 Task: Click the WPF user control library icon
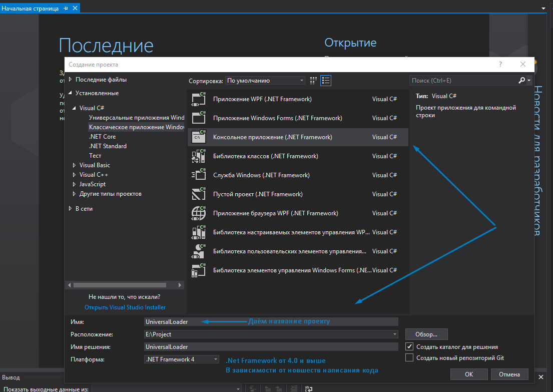[x=199, y=252]
